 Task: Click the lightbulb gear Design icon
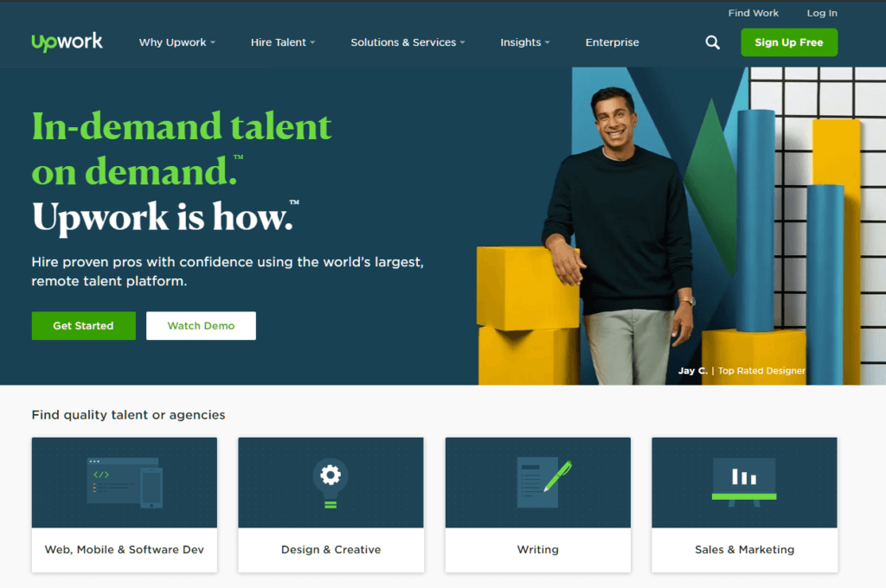[x=331, y=483]
